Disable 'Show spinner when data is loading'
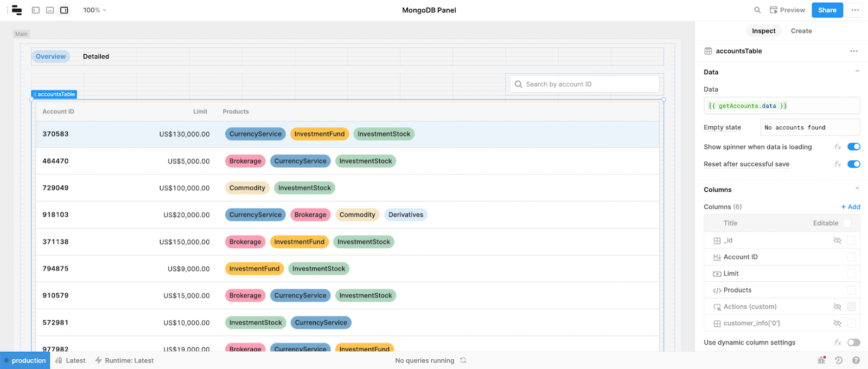The image size is (868, 369). click(x=854, y=147)
